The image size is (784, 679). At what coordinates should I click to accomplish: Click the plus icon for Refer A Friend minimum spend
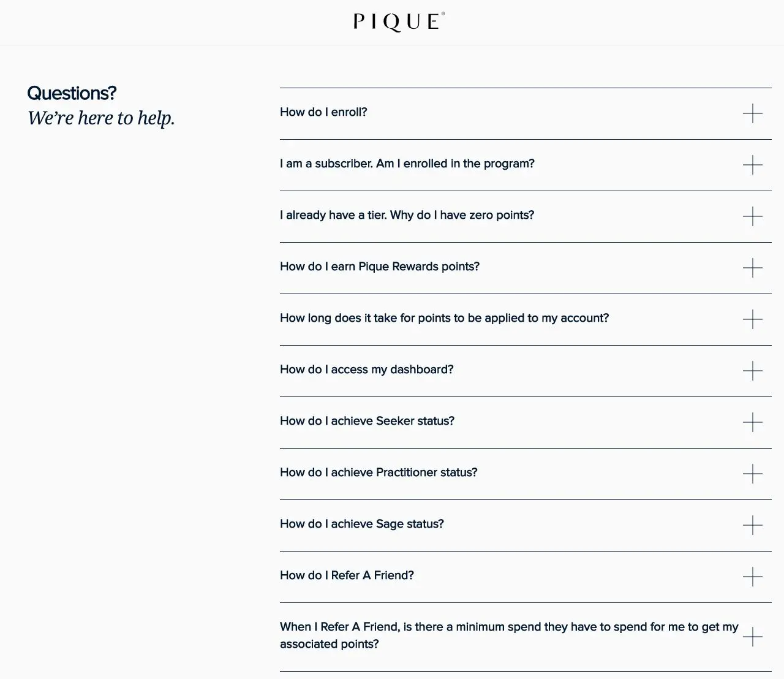752,637
